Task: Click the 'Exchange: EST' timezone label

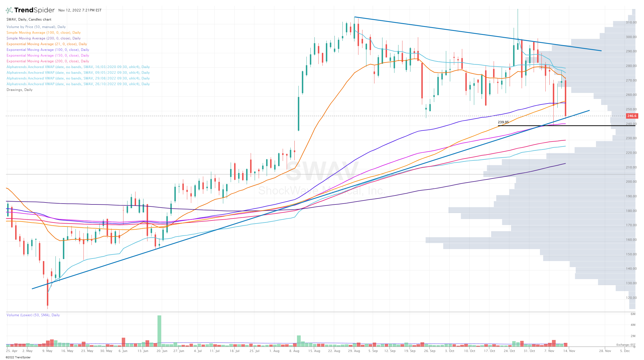Action: pos(626,345)
